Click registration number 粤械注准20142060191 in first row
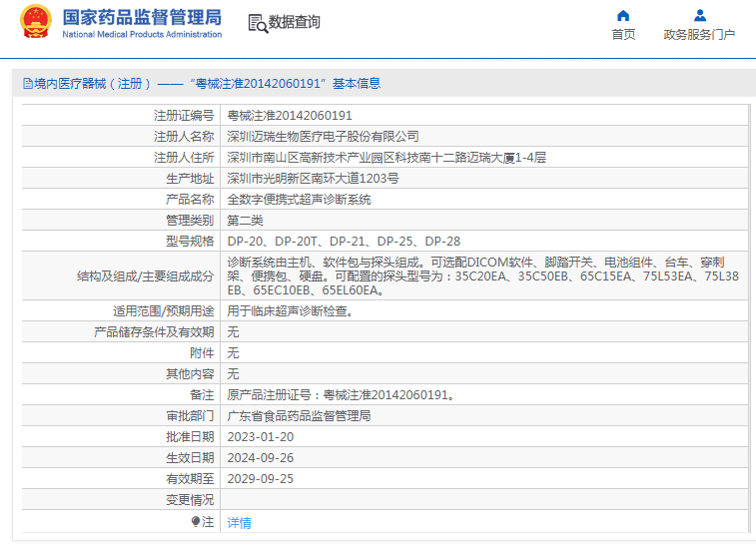This screenshot has width=756, height=551. coord(290,116)
